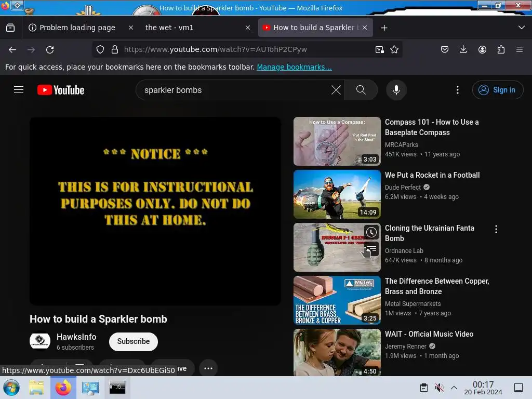The height and width of the screenshot is (399, 532).
Task: Go to the YouTube home logo
Action: [x=61, y=90]
